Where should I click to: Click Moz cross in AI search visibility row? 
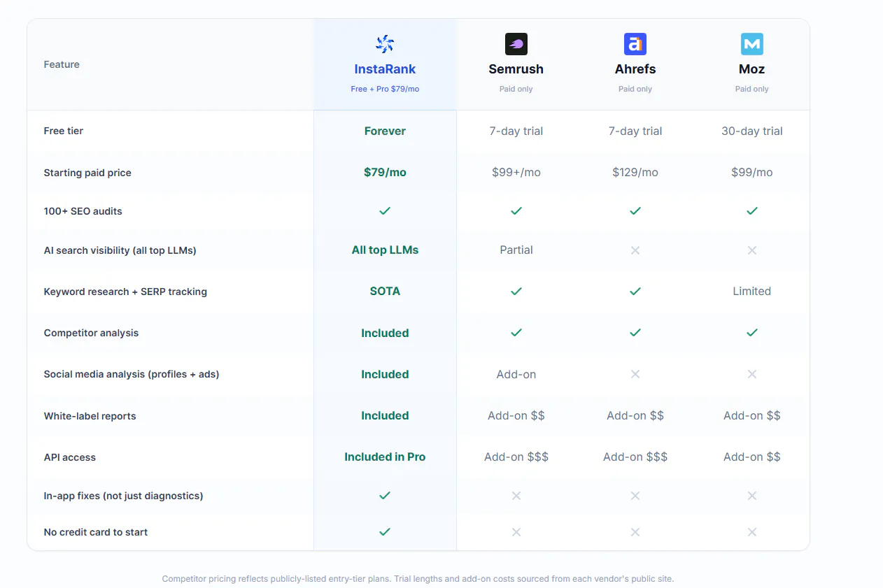(x=752, y=250)
